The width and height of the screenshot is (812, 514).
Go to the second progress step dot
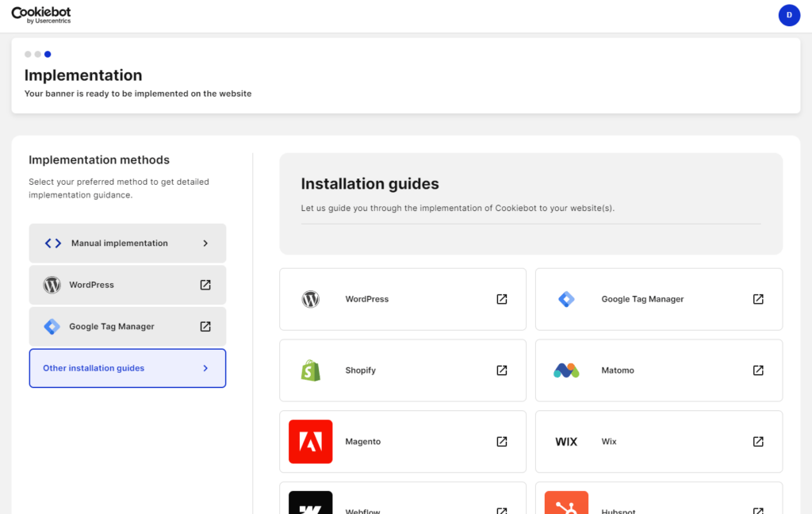coord(38,55)
